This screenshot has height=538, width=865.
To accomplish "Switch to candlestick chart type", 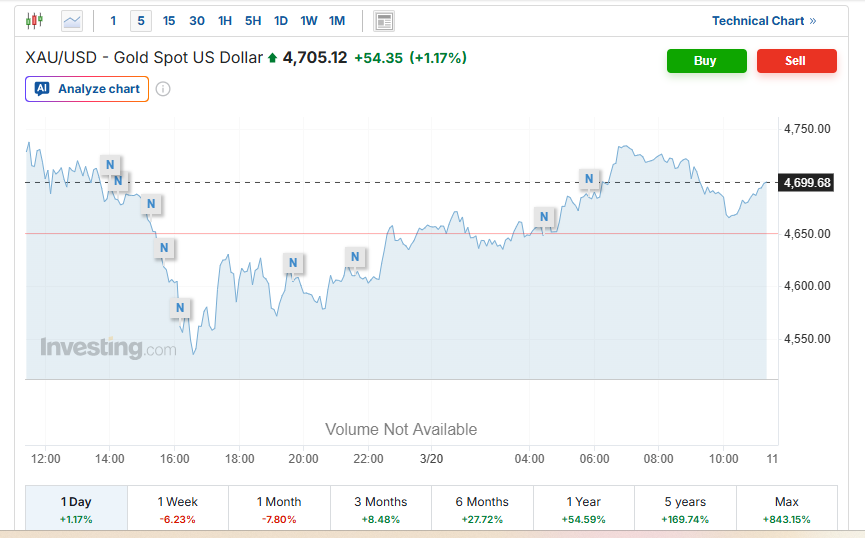I will point(35,20).
